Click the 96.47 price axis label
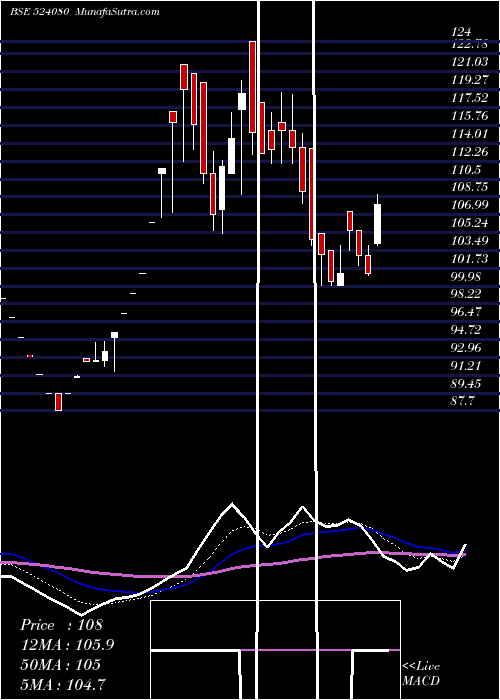The height and width of the screenshot is (700, 500). coord(466,312)
